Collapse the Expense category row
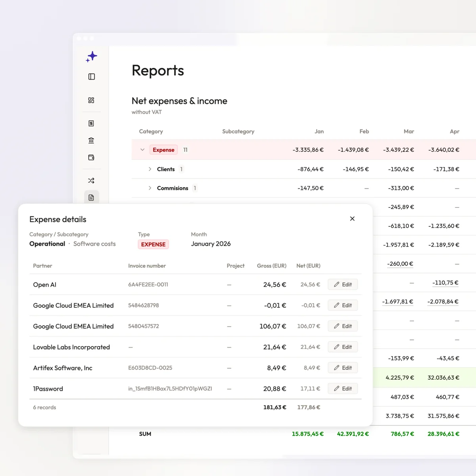 [x=142, y=150]
